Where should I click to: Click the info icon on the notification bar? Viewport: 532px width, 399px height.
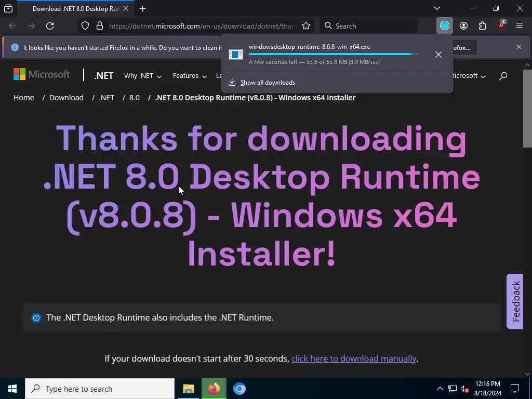pos(15,47)
